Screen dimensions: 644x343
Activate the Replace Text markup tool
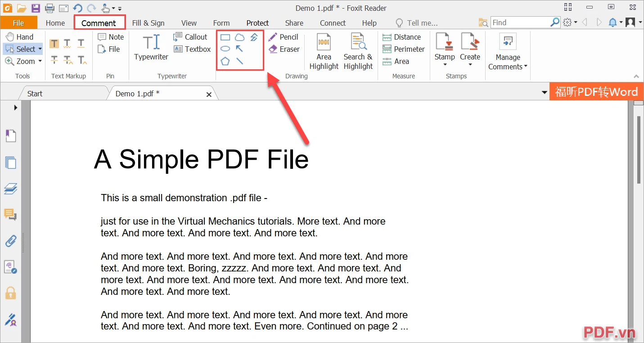(x=68, y=59)
